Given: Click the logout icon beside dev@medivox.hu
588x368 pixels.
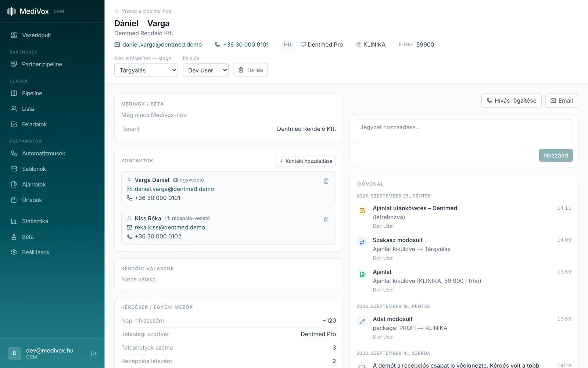Looking at the screenshot, I should pos(94,353).
